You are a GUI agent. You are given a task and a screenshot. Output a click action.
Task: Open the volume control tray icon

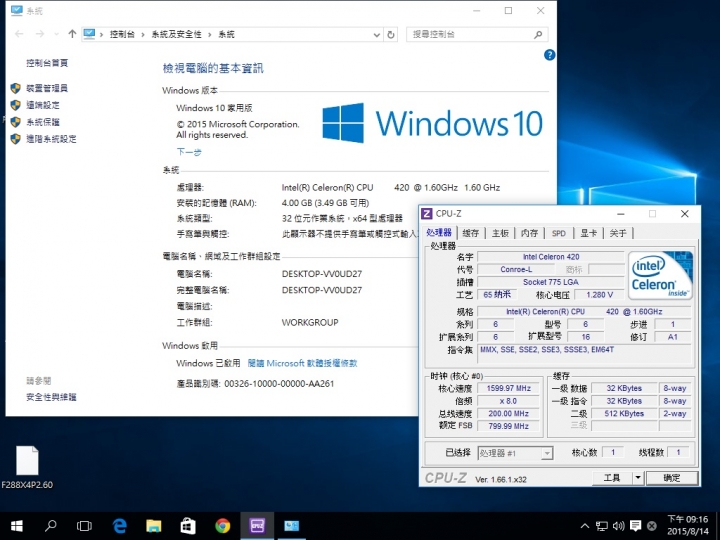[x=619, y=526]
